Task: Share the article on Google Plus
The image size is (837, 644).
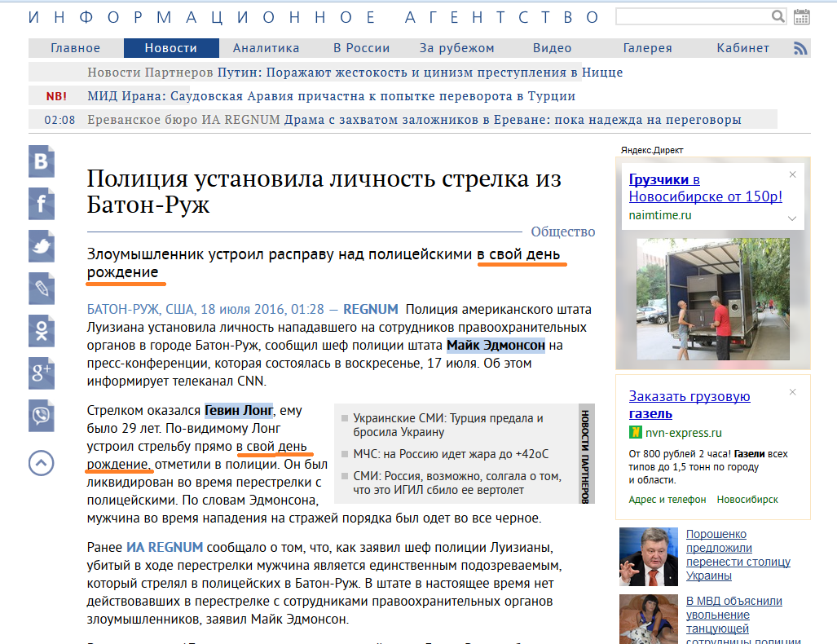Action: (x=42, y=373)
